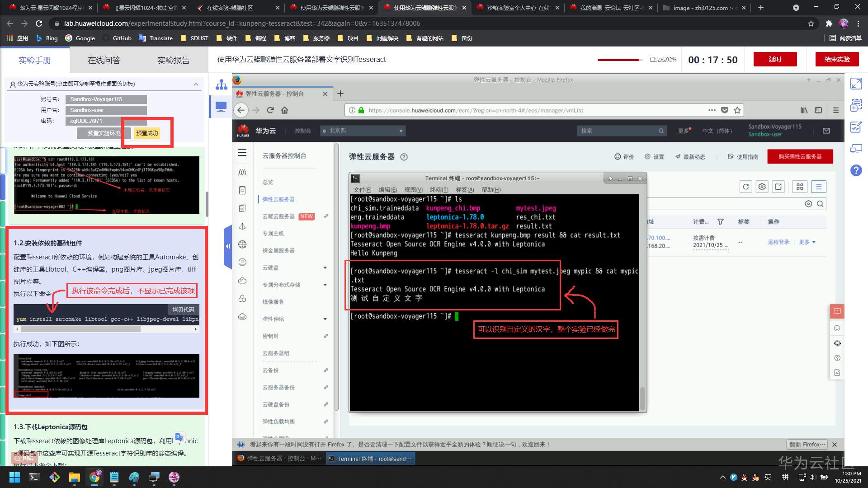Collapse the 华为云实验账号 panel

(196, 84)
